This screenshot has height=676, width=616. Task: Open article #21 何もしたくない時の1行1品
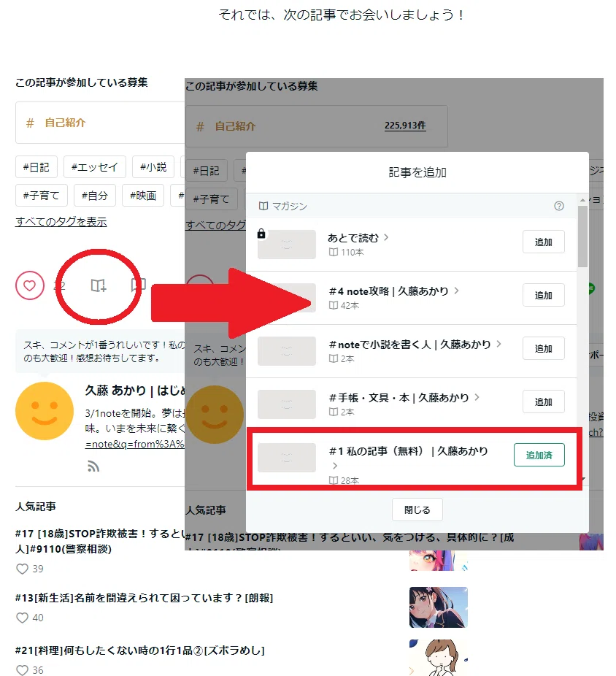tap(139, 650)
